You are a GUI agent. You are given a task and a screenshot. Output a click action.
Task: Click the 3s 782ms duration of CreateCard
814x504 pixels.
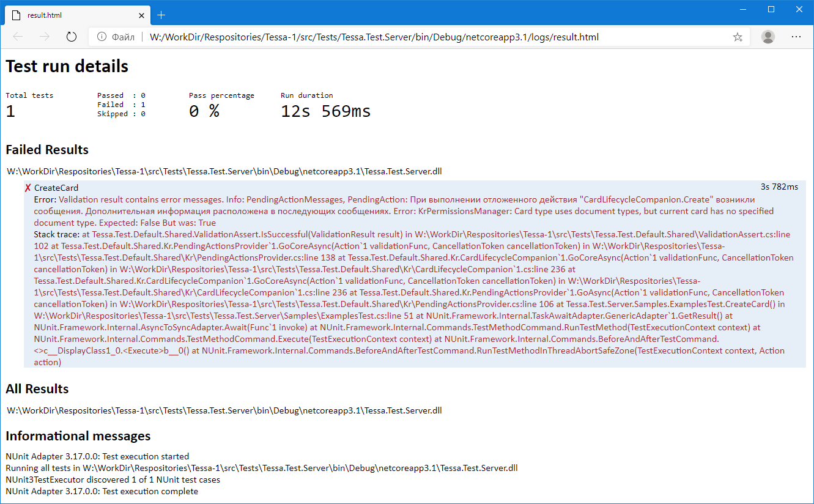click(x=779, y=187)
